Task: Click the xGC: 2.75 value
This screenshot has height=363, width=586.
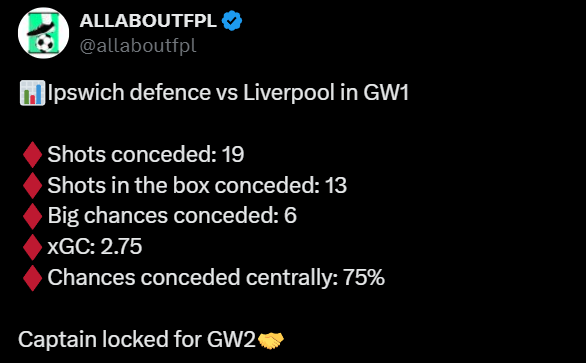Action: [x=95, y=247]
